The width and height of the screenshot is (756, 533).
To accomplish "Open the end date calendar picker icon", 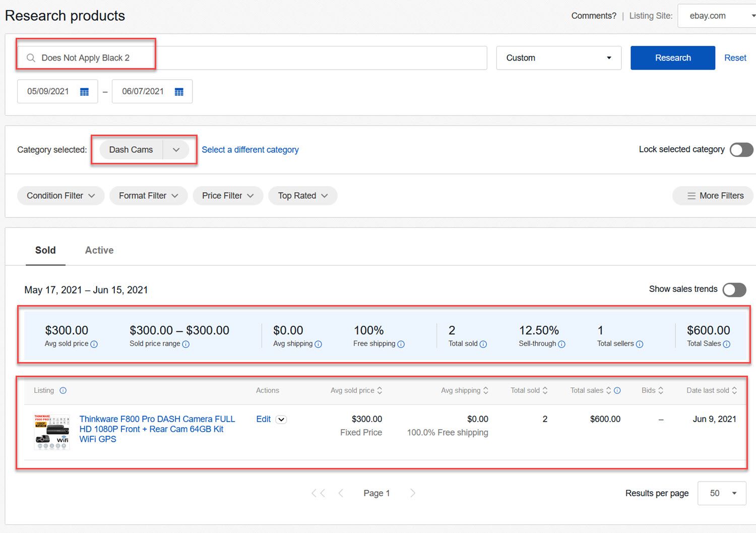I will coord(179,92).
